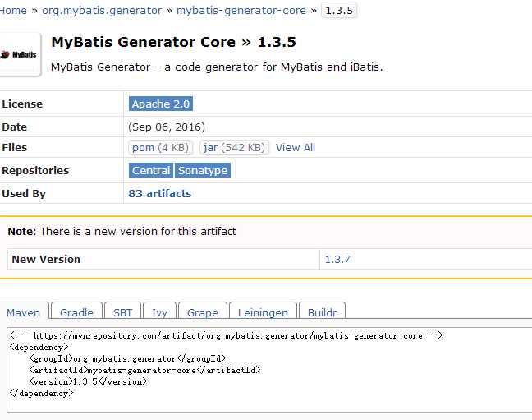Image resolution: width=532 pixels, height=420 pixels.
Task: View the 83 artifacts link
Action: click(x=160, y=193)
